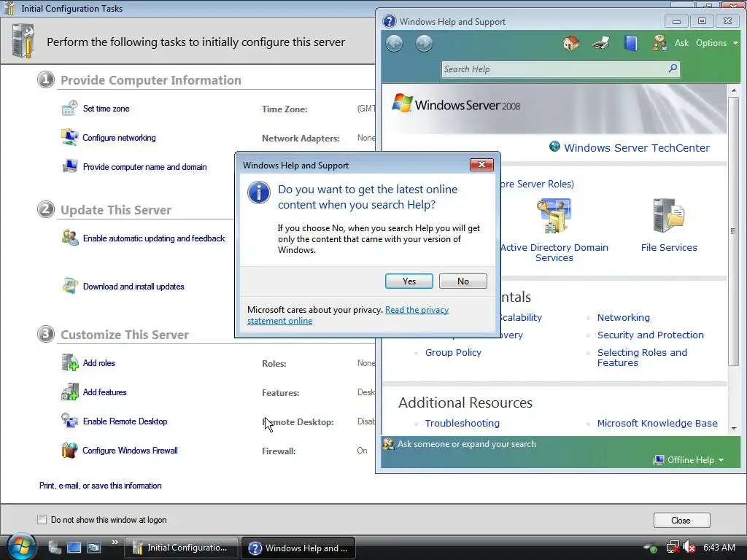The height and width of the screenshot is (560, 747).
Task: Click the Configure Windows Firewall icon
Action: click(69, 450)
